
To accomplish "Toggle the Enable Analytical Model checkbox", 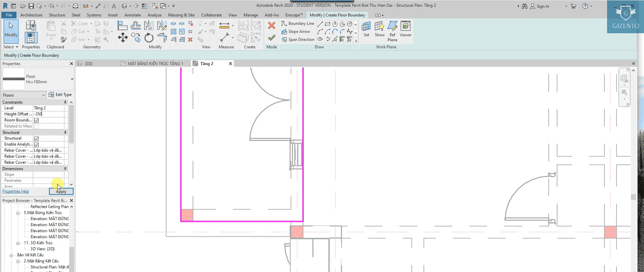I will point(37,145).
